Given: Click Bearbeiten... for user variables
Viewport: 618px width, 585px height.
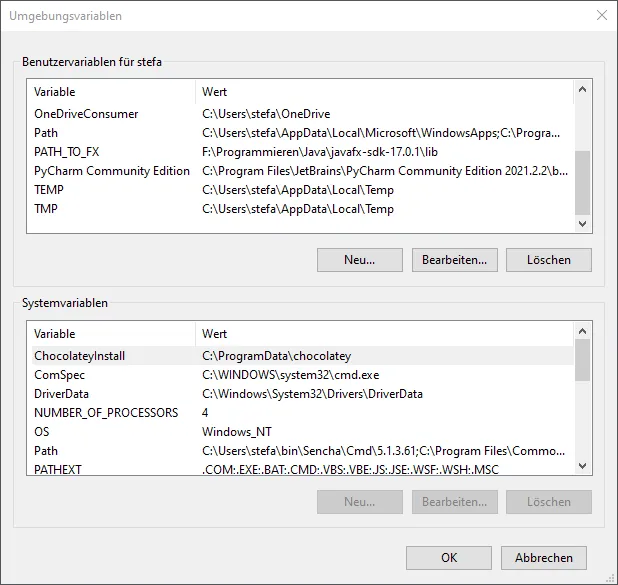Looking at the screenshot, I should pos(454,260).
